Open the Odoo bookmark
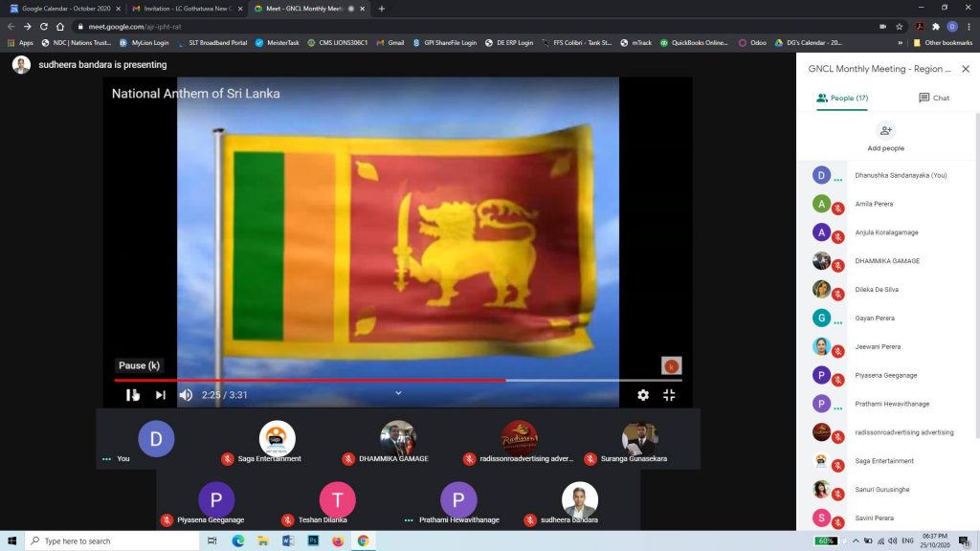The height and width of the screenshot is (551, 980). pos(752,43)
